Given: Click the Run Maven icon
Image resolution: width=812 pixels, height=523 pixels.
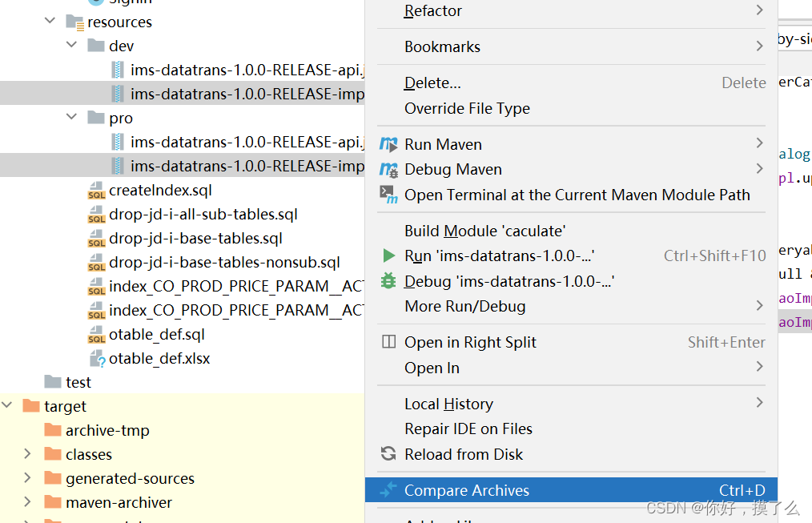Looking at the screenshot, I should (x=388, y=144).
